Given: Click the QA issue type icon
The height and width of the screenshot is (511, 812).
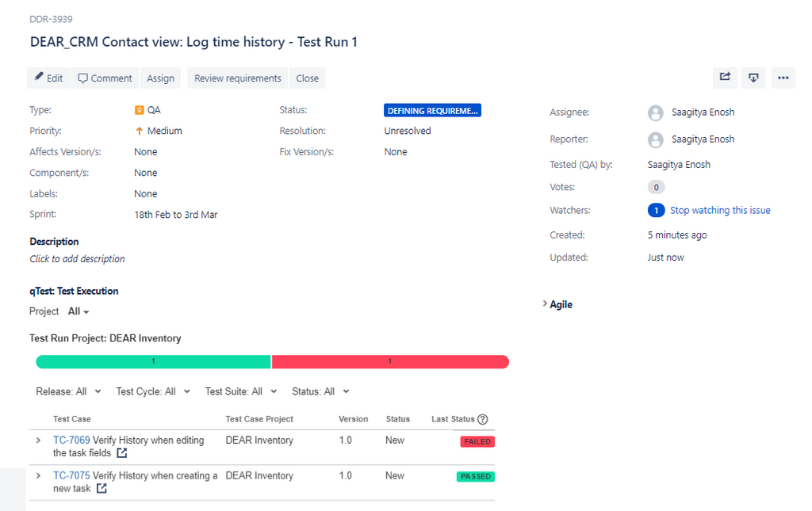Looking at the screenshot, I should (x=140, y=110).
